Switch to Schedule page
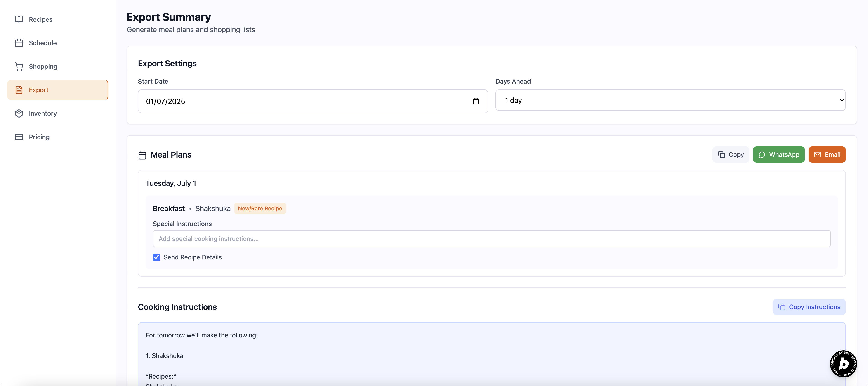The height and width of the screenshot is (386, 868). point(43,43)
